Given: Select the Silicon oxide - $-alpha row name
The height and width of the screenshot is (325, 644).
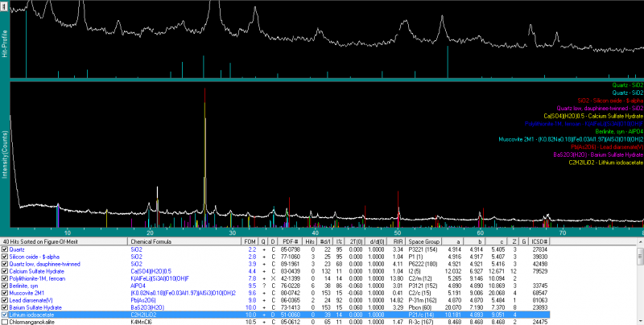Looking at the screenshot, I should (x=35, y=257).
